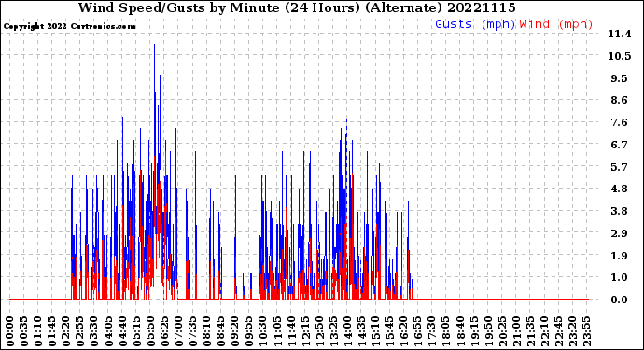Click the y-axis value 1.9
Image resolution: width=644 pixels, height=350 pixels.
[x=620, y=256]
